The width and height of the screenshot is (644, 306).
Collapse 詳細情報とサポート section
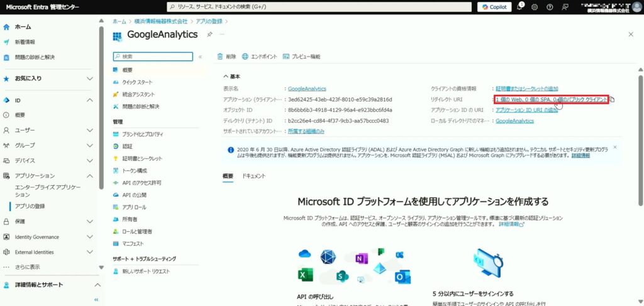click(97, 285)
